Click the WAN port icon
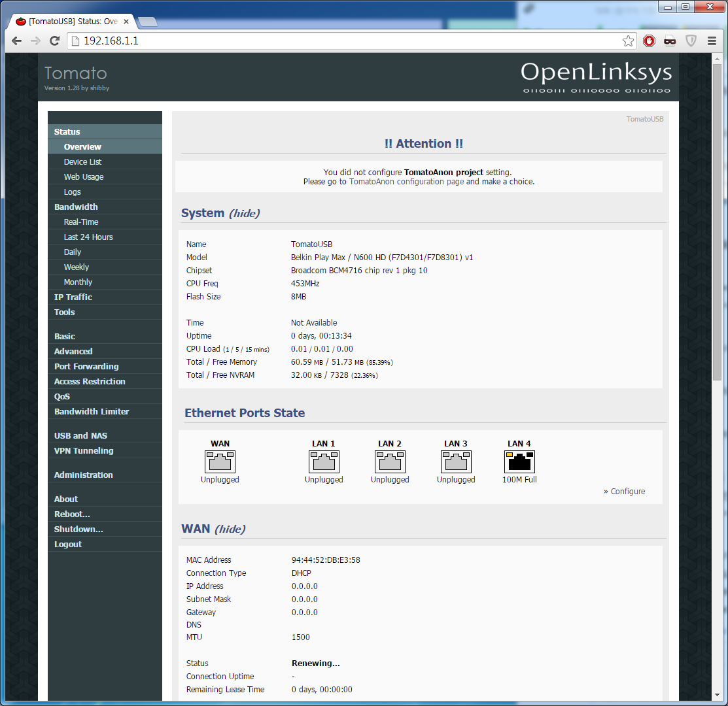 (220, 462)
